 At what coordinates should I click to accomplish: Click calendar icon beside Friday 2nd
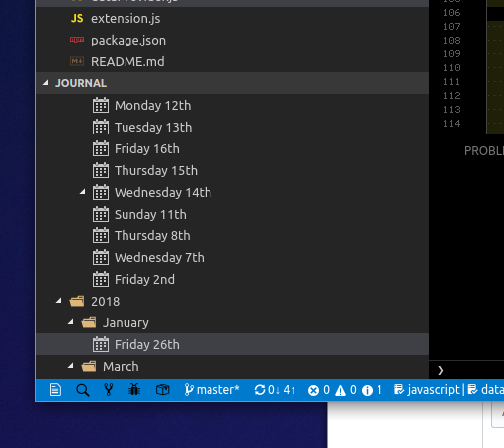point(101,279)
